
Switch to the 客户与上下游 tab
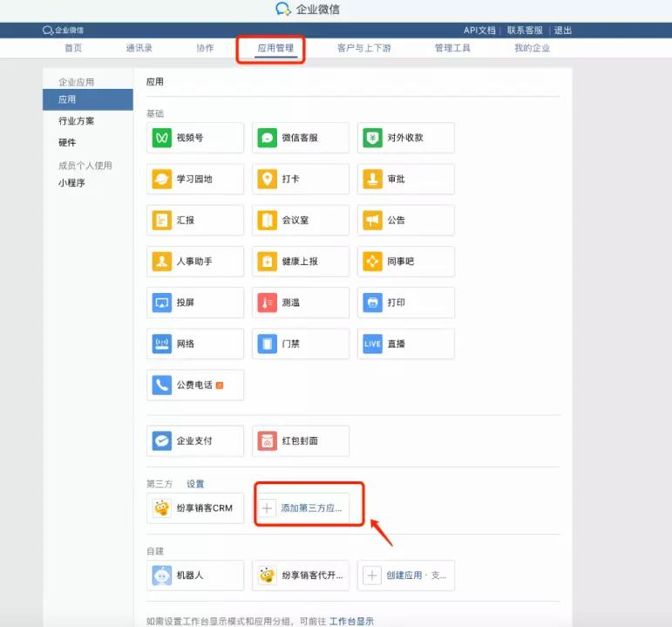[x=363, y=48]
